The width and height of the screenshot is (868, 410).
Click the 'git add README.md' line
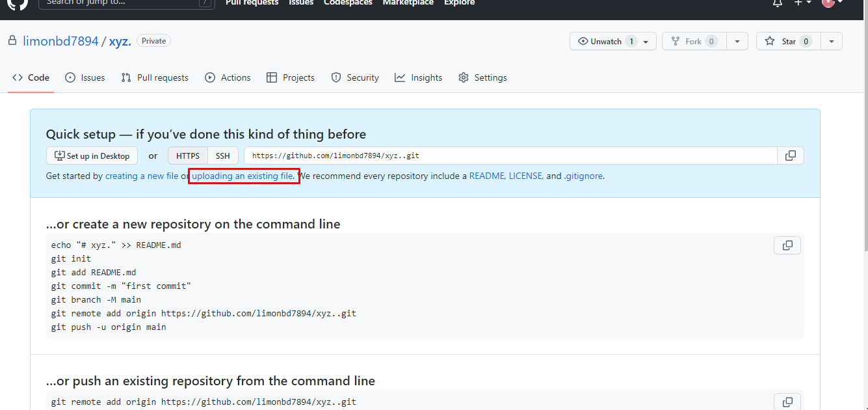[x=94, y=272]
